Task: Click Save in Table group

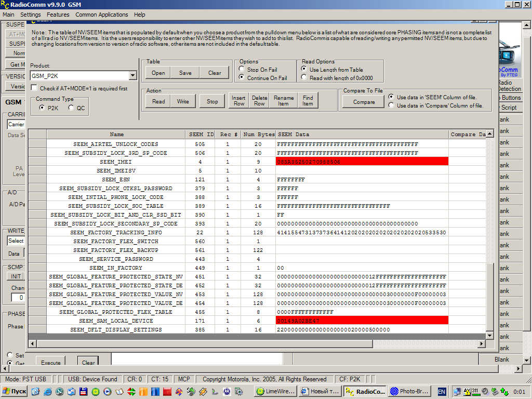Action: tap(185, 73)
